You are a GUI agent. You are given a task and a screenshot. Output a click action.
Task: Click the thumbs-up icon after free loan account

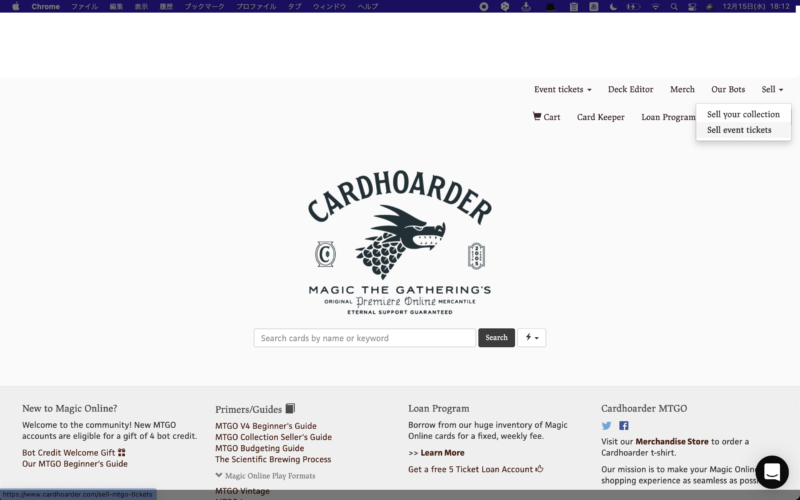(539, 468)
